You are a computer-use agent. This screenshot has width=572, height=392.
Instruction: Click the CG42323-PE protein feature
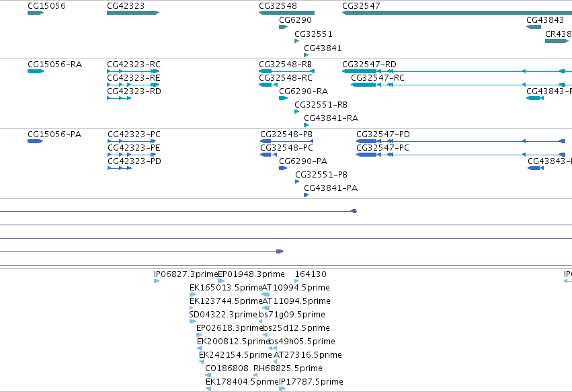[132, 155]
